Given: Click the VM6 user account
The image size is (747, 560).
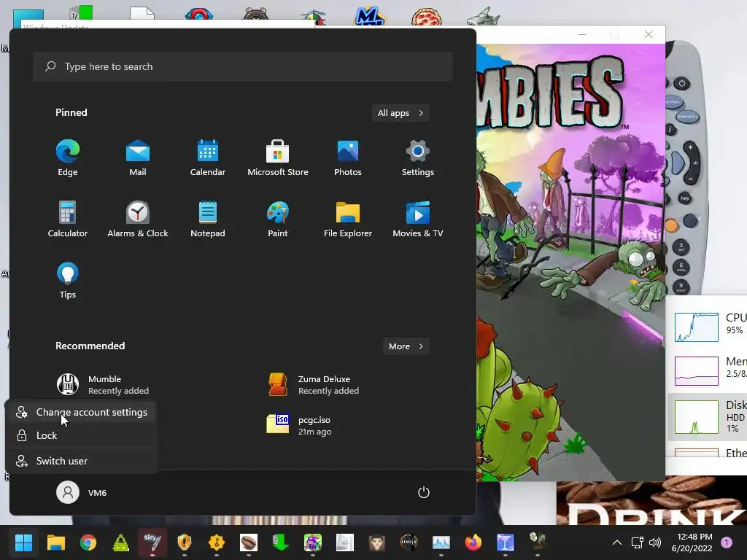Looking at the screenshot, I should (82, 492).
